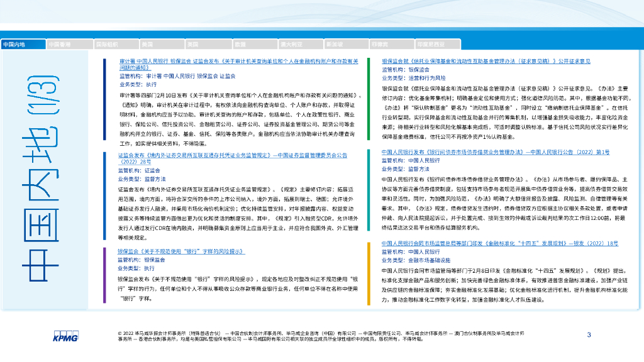644x362 pixels.
Task: Open the 欧盟 tab
Action: [254, 45]
